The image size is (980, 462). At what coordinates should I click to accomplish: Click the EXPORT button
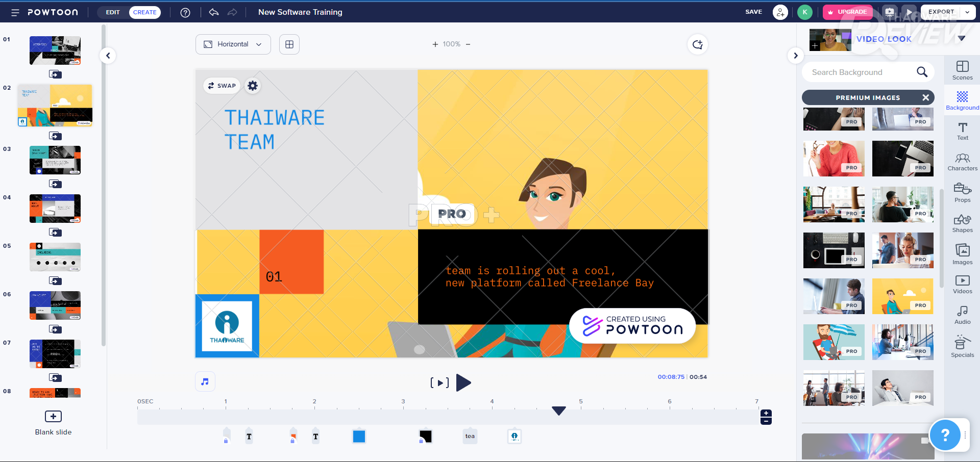(x=941, y=12)
